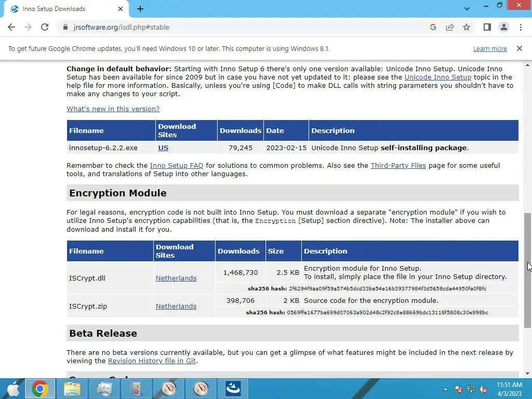Open the cabinet app icon in taskbar
532x399 pixels.
[137, 389]
